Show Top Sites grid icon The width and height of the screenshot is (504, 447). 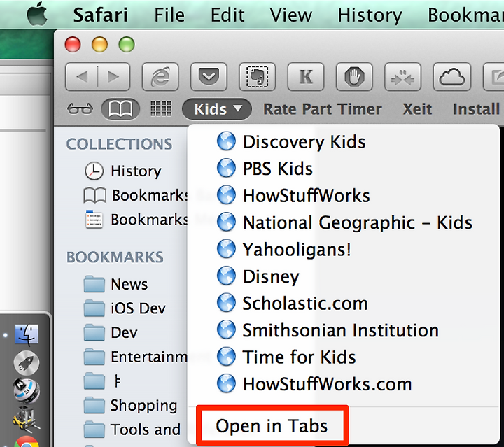click(161, 108)
